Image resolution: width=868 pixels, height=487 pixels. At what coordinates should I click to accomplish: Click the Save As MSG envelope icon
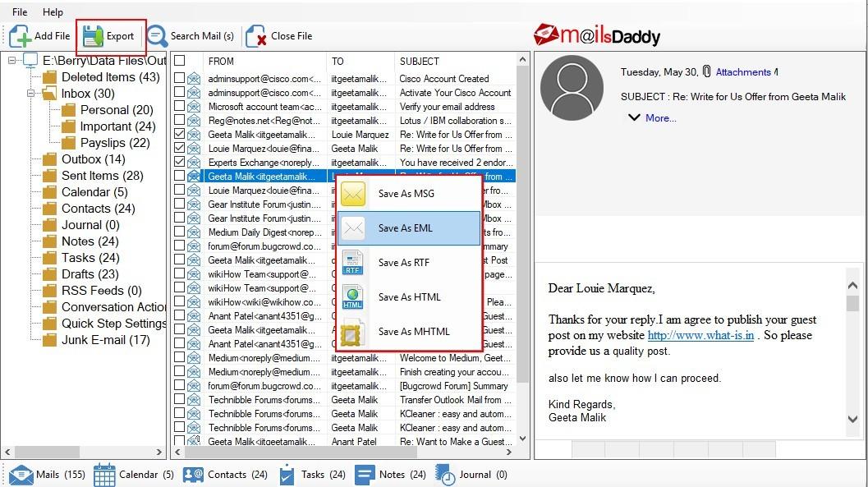[352, 194]
